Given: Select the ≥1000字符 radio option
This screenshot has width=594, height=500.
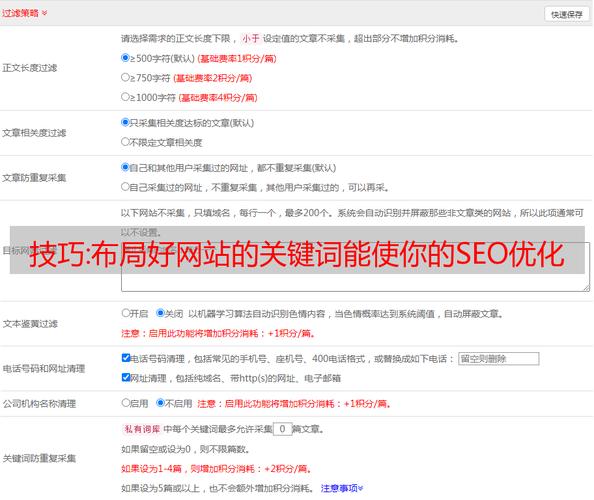Looking at the screenshot, I should pos(125,97).
